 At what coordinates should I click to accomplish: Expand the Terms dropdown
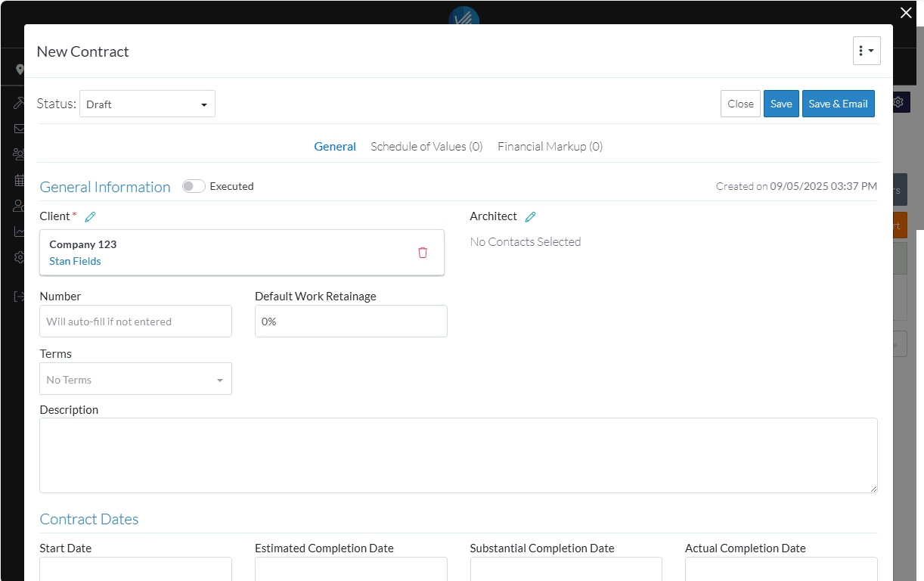135,379
